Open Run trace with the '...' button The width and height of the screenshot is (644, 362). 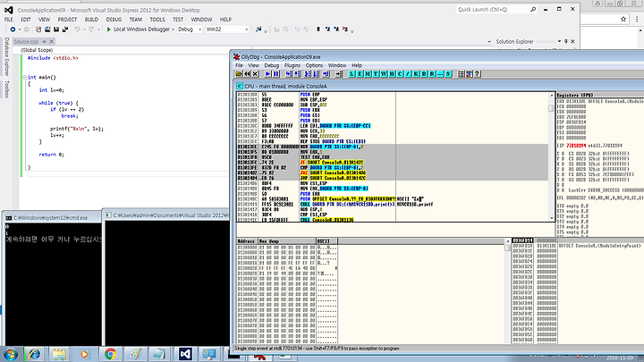[440, 74]
